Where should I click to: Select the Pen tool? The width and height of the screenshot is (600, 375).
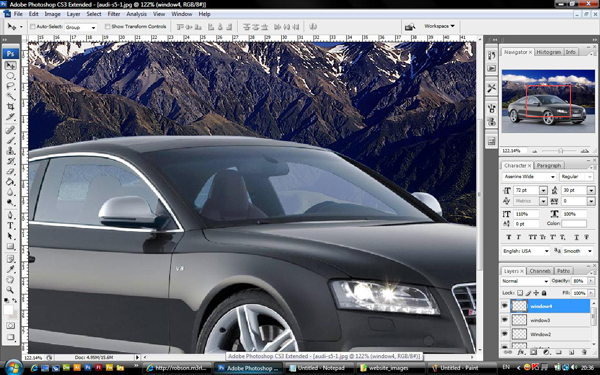tap(10, 215)
